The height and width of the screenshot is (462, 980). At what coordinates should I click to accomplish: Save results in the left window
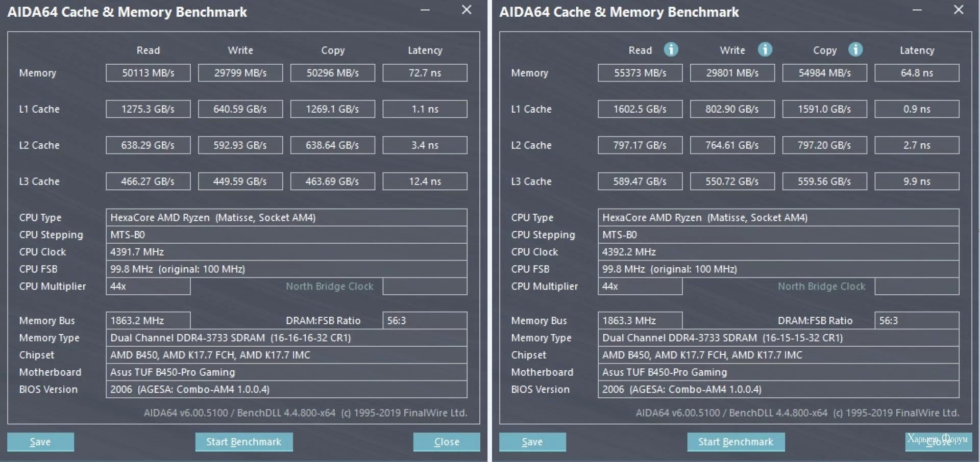40,442
